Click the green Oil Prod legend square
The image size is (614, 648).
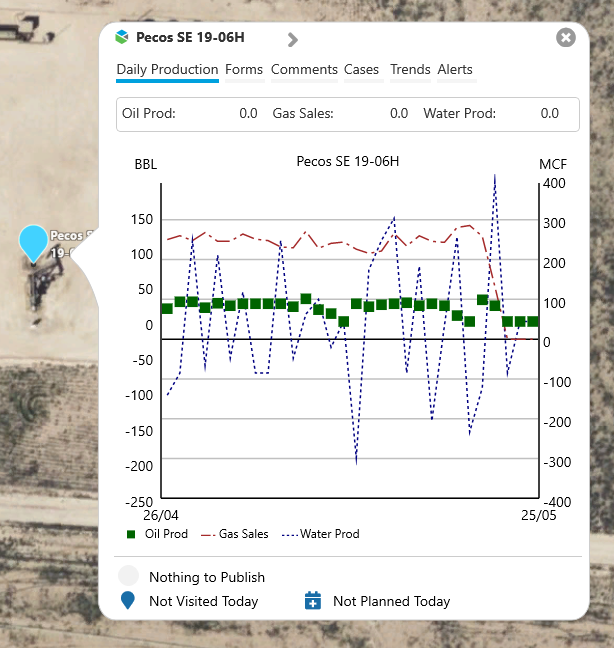131,534
